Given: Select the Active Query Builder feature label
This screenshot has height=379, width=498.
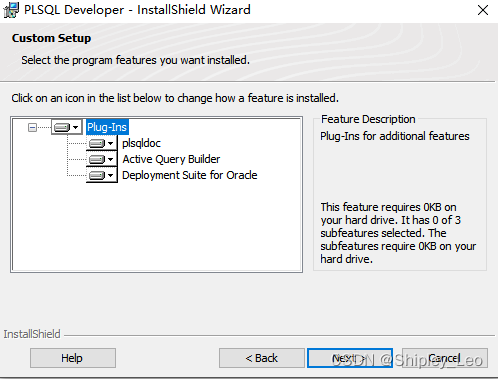Looking at the screenshot, I should tap(171, 159).
